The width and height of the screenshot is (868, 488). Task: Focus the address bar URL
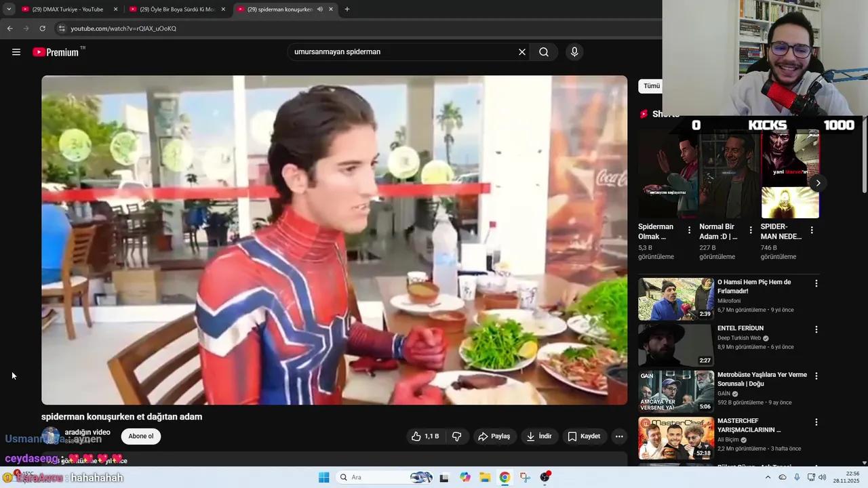point(123,28)
